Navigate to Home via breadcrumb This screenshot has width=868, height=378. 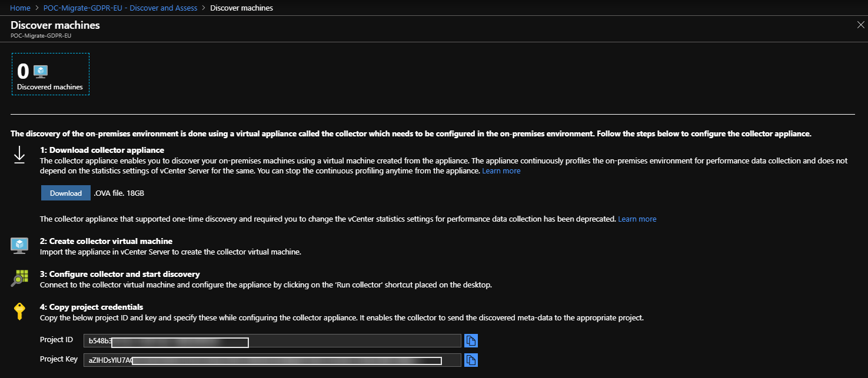[x=20, y=8]
